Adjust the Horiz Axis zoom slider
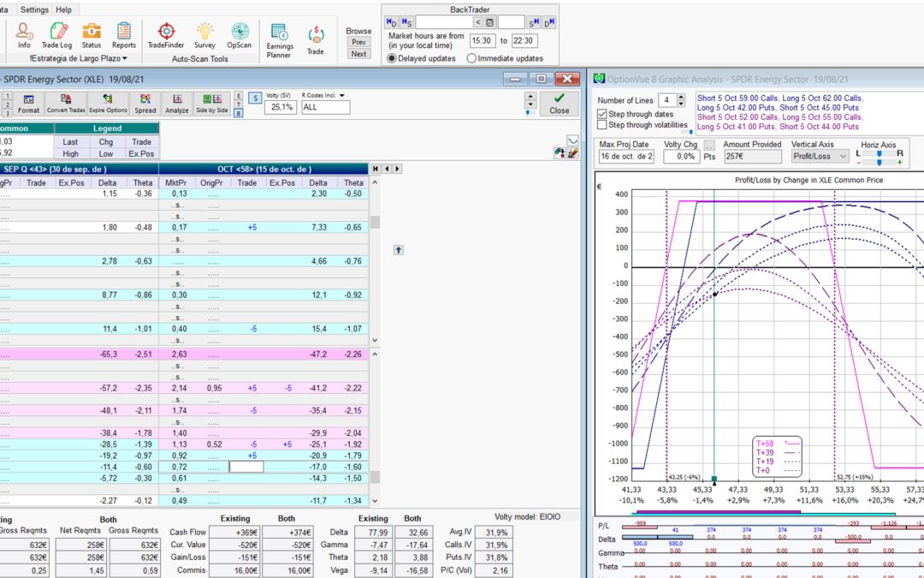924x578 pixels. [x=880, y=162]
